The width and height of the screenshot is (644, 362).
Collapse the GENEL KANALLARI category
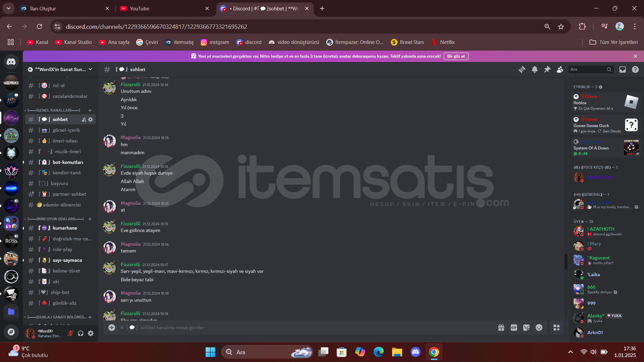point(54,110)
